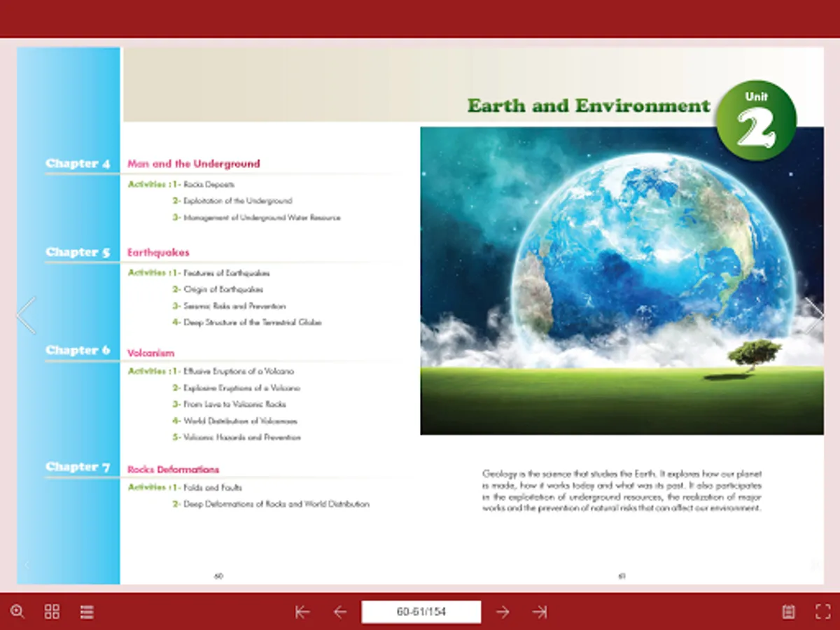Select the Chapter 7 label
The height and width of the screenshot is (630, 840).
[78, 467]
